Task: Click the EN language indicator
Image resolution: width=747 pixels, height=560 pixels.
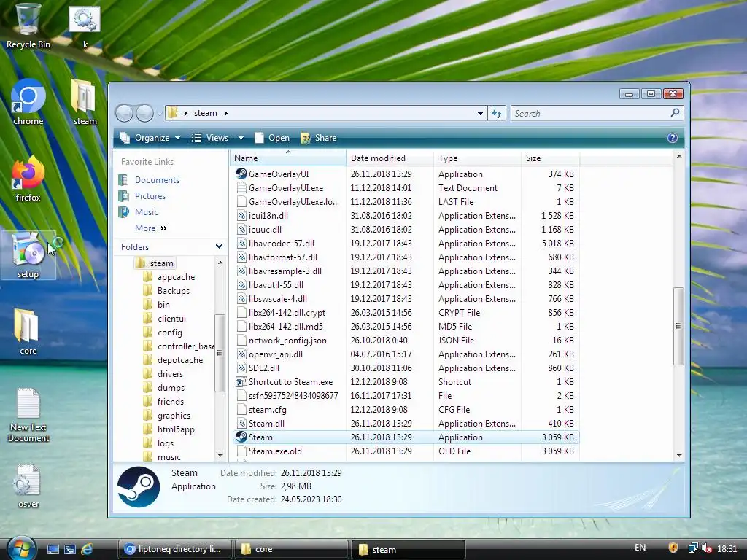Action: point(640,548)
